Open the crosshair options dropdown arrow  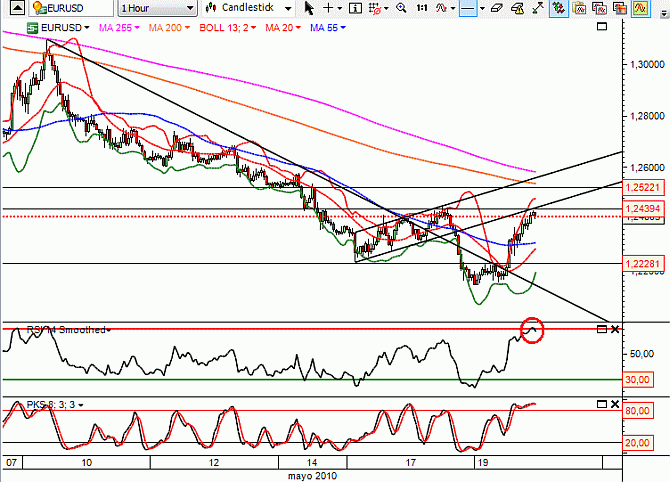340,8
